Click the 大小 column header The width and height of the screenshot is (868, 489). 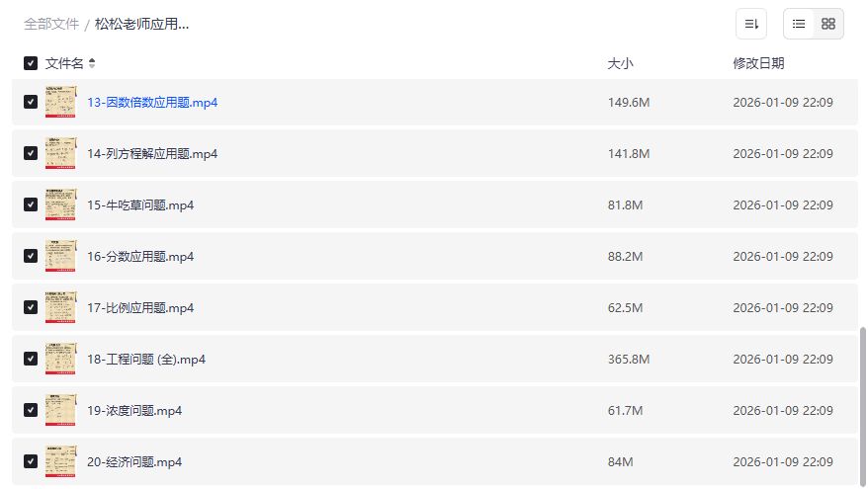(x=620, y=63)
